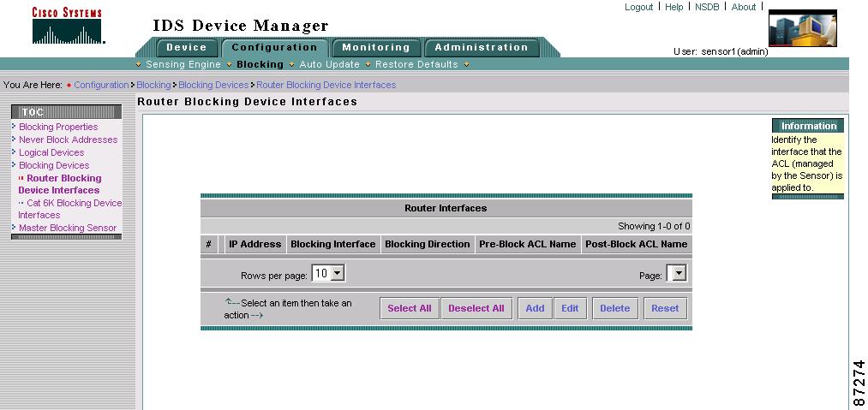Click the Blocking Direction column header
Screen dimensions: 868x410
(x=428, y=244)
